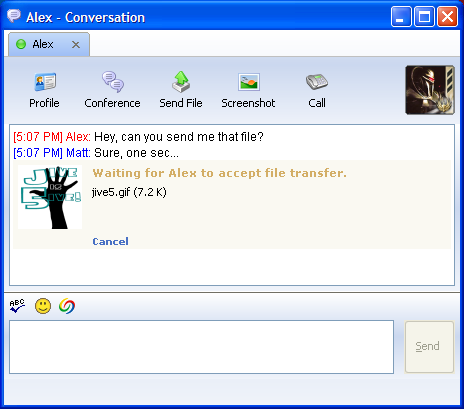Open the smiley emoticon picker

pos(43,306)
